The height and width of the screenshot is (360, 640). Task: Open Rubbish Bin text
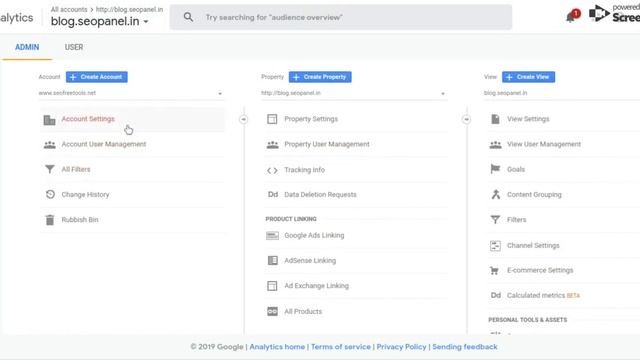[80, 220]
